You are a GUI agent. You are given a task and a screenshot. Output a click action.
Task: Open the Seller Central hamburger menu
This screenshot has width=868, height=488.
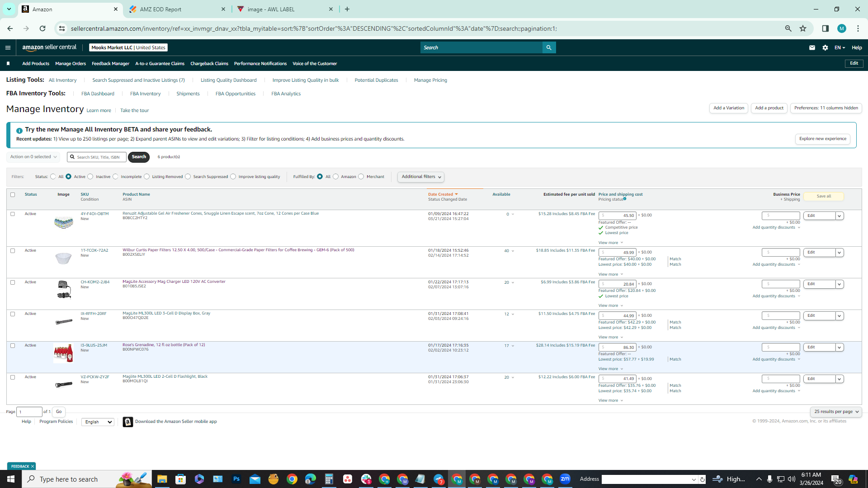(x=8, y=47)
